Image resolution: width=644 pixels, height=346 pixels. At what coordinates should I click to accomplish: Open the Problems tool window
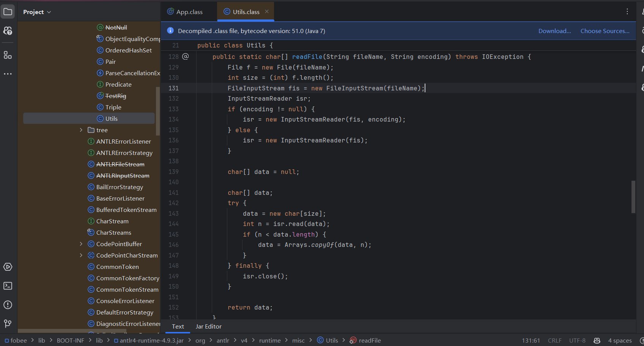point(8,305)
